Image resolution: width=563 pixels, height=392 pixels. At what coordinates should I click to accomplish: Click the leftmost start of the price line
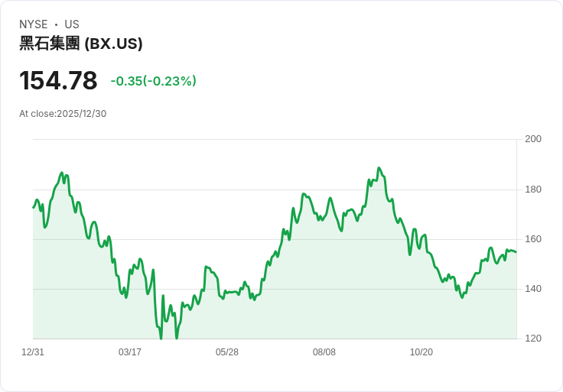pyautogui.click(x=33, y=207)
